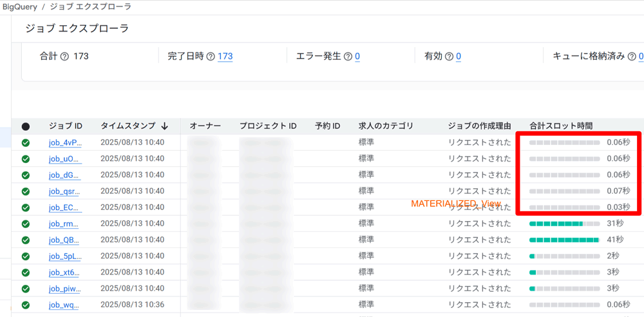Click the success check icon for job_QB
644x317 pixels.
click(26, 240)
